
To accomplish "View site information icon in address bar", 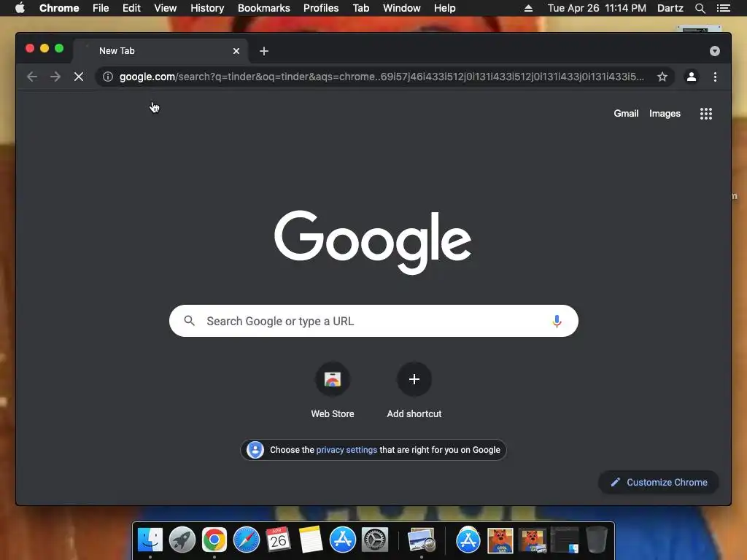I will point(108,77).
